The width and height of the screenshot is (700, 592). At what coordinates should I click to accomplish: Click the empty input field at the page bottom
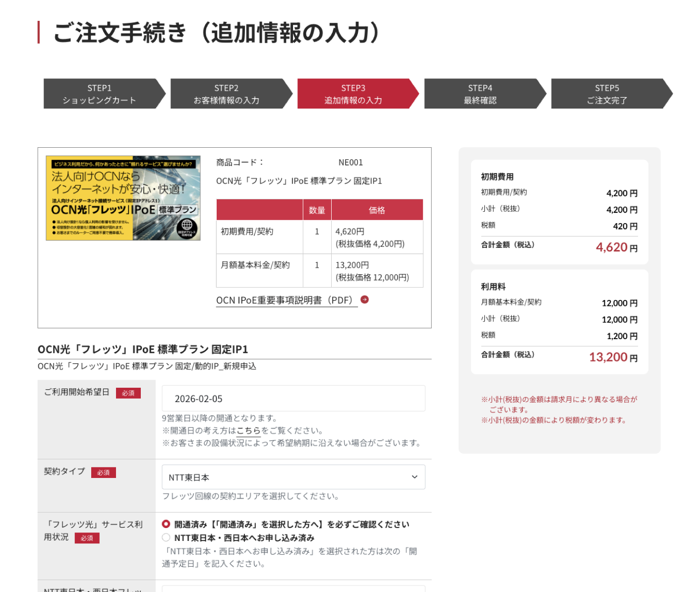coord(293,589)
